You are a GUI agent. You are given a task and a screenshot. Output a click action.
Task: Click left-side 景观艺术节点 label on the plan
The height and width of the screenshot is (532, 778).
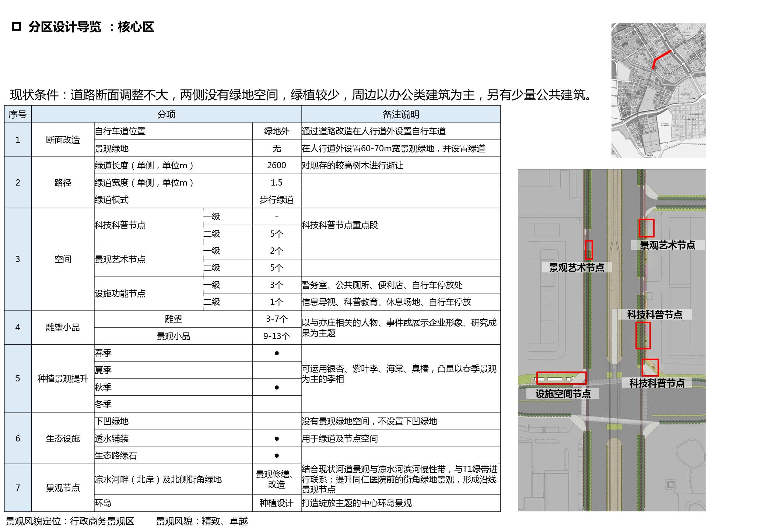pyautogui.click(x=577, y=267)
